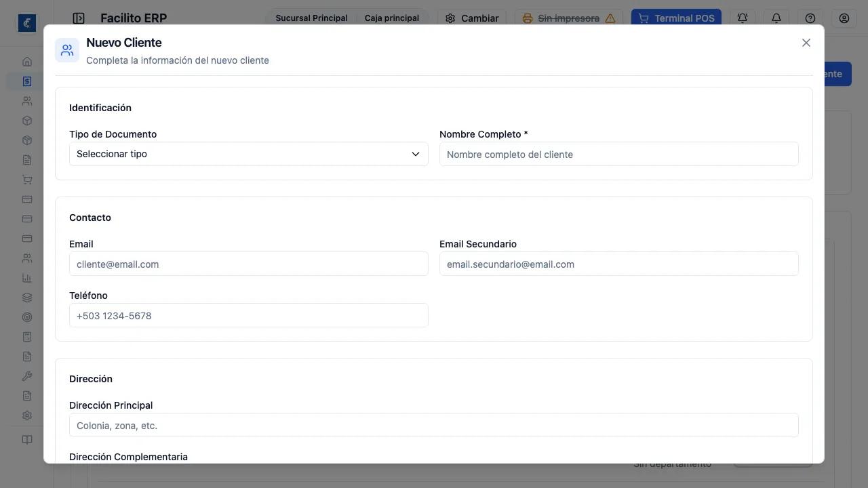
Task: Toggle the sidebar panel icon beside Facilito ERP
Action: pyautogui.click(x=79, y=18)
